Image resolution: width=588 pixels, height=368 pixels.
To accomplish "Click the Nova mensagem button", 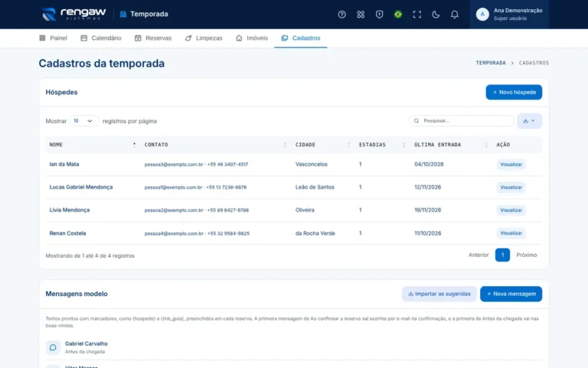I will click(x=511, y=294).
